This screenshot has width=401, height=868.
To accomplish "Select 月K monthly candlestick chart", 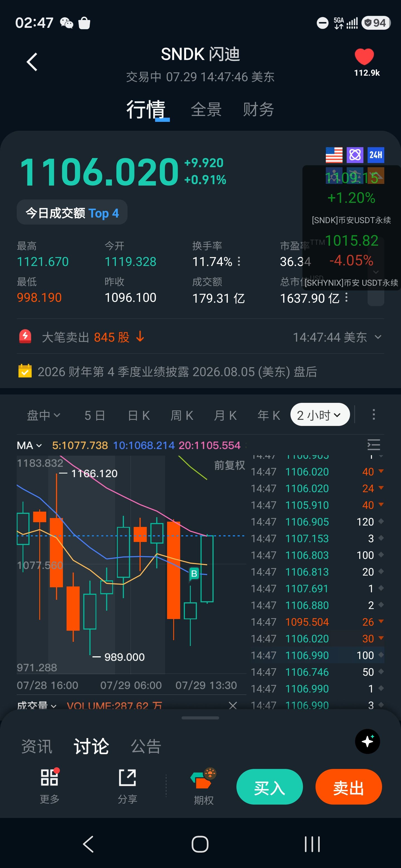I will [225, 415].
